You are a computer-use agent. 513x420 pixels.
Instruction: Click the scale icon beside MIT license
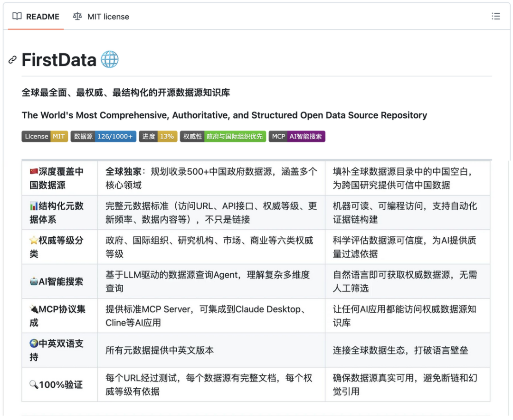(x=77, y=17)
